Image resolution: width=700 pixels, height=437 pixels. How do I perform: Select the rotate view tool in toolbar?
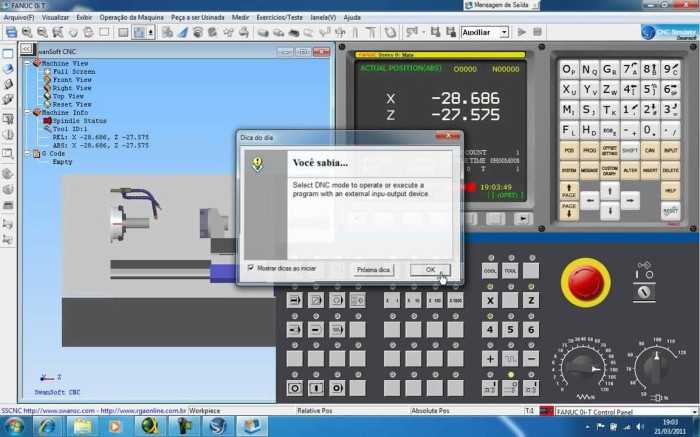pos(88,32)
